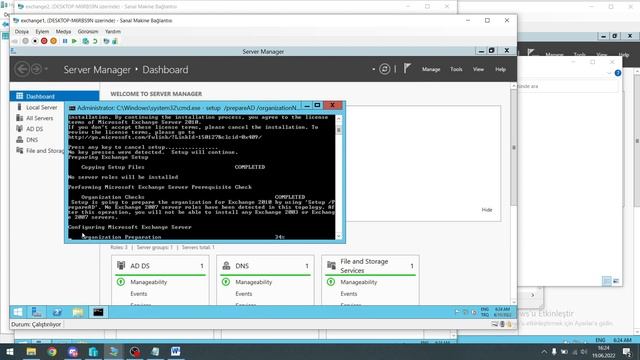This screenshot has height=360, width=640.
Task: Show hidden tray icons chevron
Action: pyautogui.click(x=544, y=352)
